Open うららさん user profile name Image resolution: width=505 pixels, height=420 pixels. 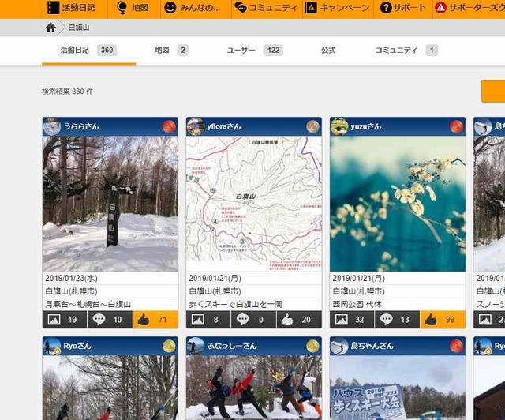(81, 126)
